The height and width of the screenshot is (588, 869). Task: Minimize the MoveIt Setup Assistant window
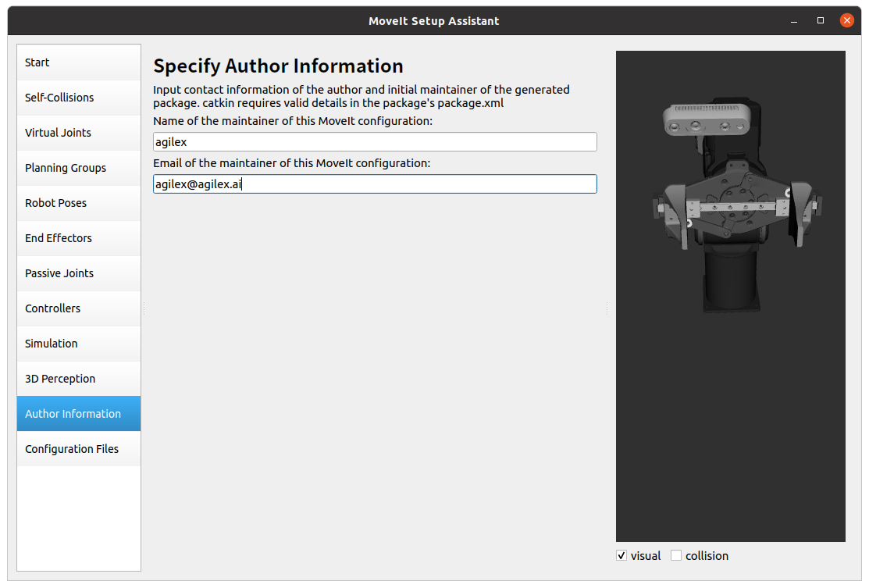click(x=794, y=21)
